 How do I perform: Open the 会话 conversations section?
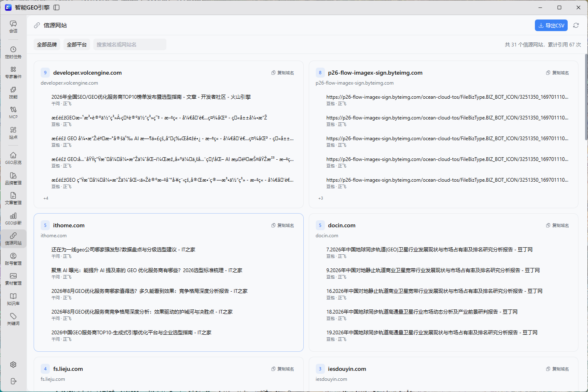point(13,27)
